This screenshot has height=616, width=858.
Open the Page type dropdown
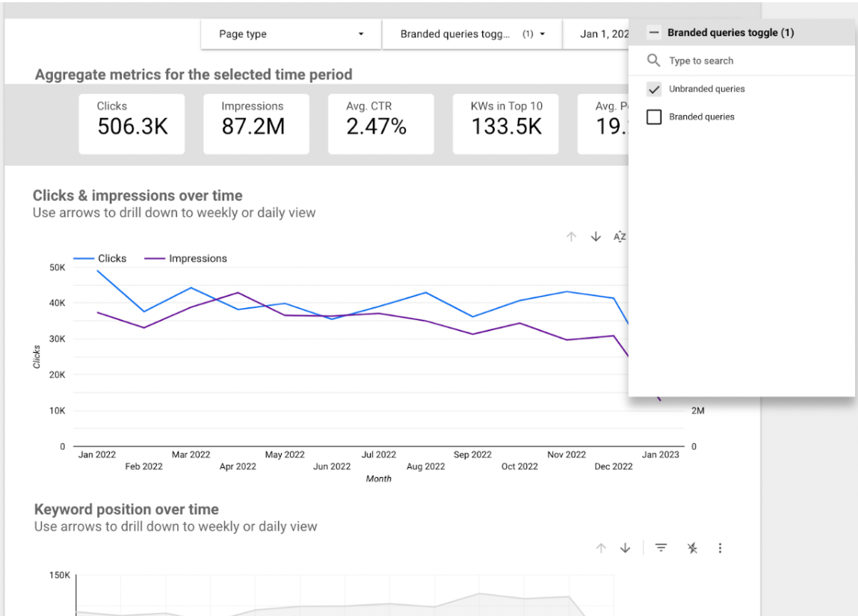pyautogui.click(x=291, y=34)
